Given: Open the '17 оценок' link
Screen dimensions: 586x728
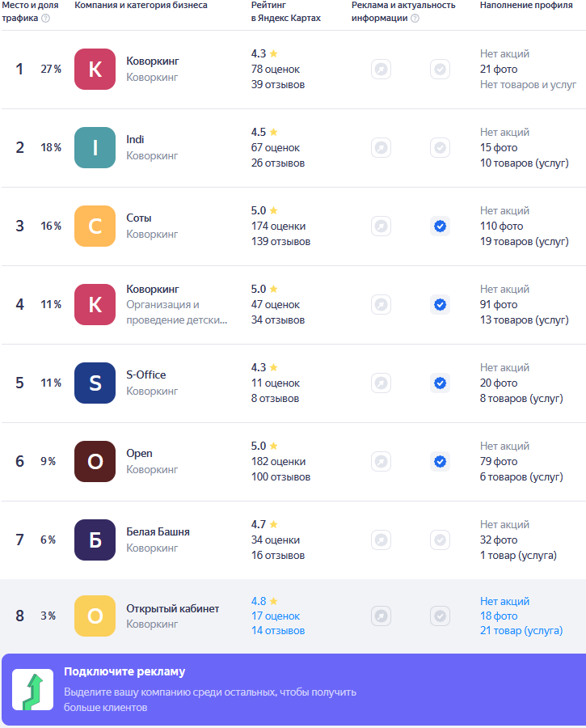Looking at the screenshot, I should 276,616.
